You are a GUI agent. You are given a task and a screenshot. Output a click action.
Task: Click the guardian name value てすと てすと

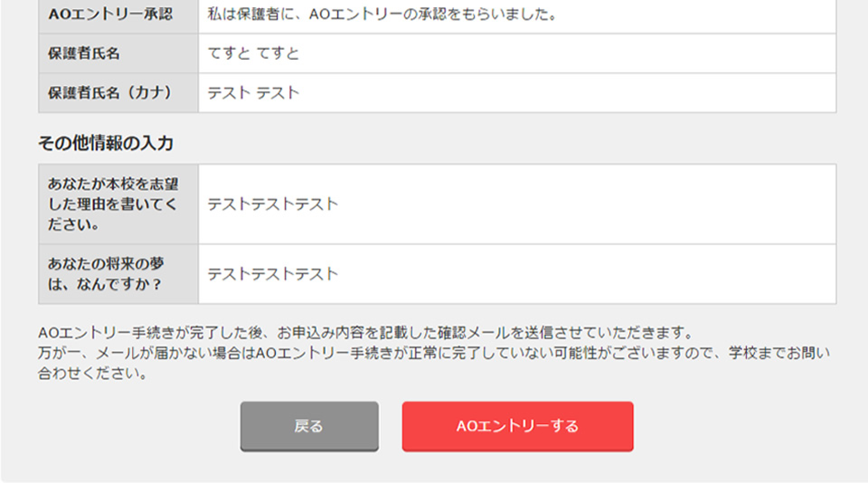coord(253,53)
